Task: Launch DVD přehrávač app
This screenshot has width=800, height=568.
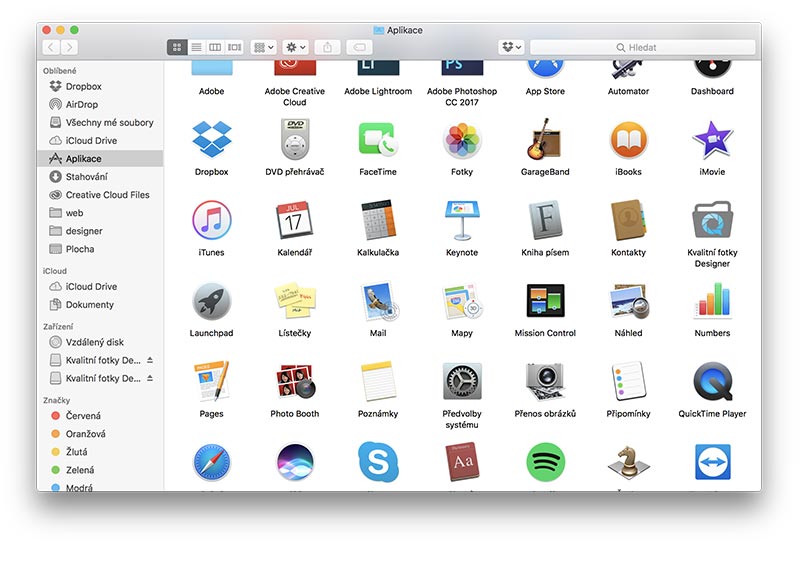Action: coord(295,139)
